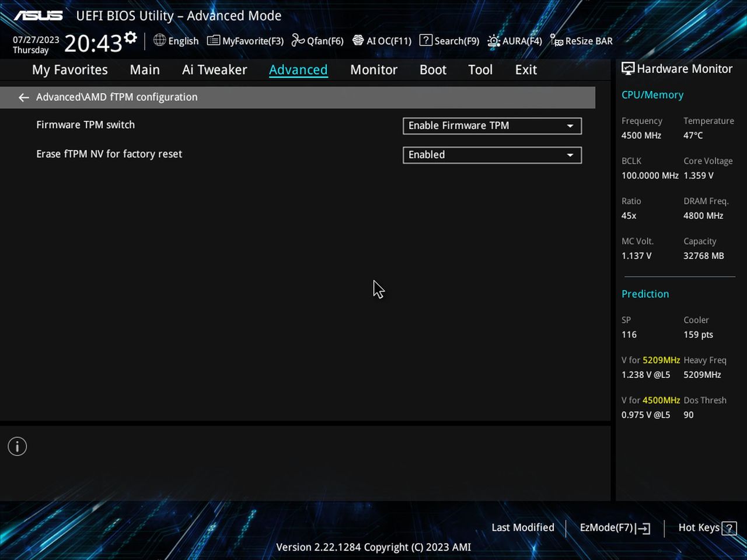Click the settings gear next to the clock

click(x=131, y=38)
